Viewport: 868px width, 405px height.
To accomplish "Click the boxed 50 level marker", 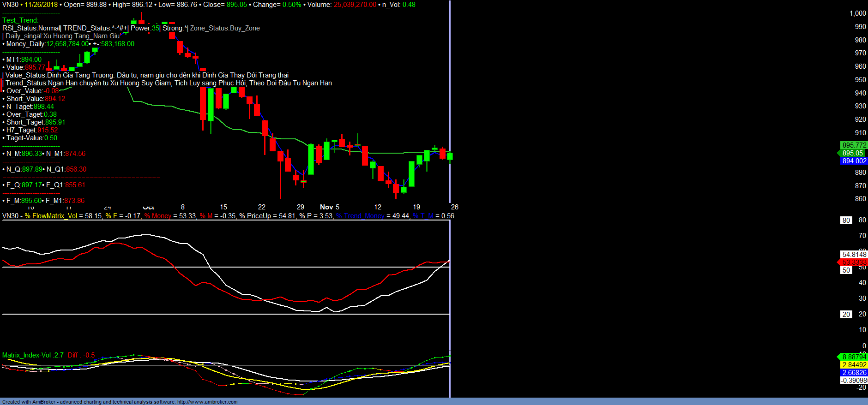I will click(x=846, y=270).
